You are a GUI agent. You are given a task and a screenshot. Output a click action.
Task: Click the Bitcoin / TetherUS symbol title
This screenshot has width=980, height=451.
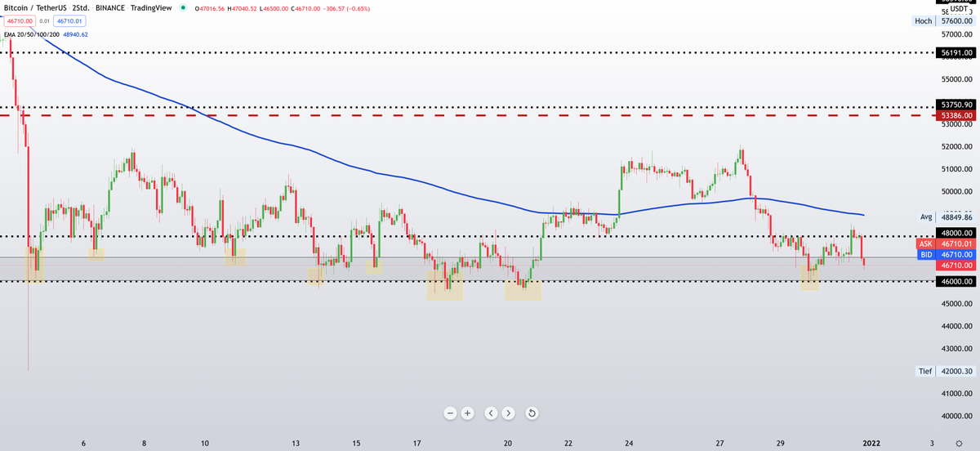34,7
